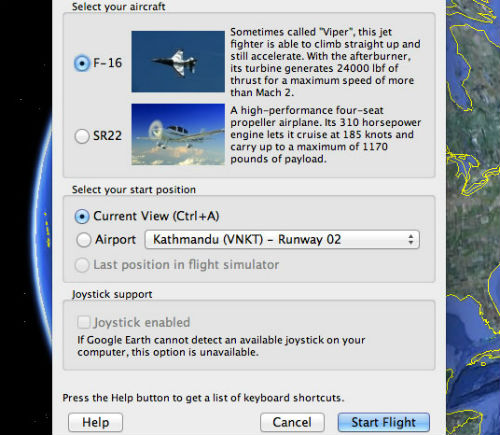The image size is (500, 435).
Task: Click the F-16 label text
Action: (x=107, y=63)
